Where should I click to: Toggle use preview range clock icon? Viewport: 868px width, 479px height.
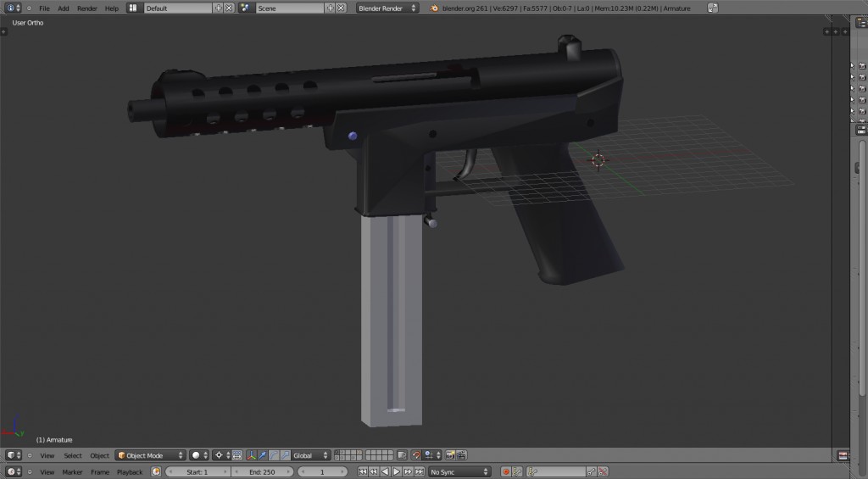(156, 471)
